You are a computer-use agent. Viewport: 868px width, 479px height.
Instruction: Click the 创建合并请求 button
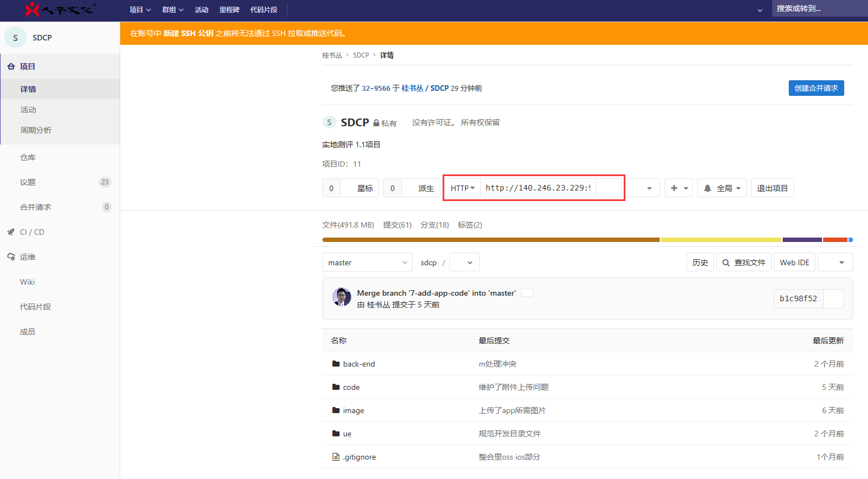pos(816,88)
